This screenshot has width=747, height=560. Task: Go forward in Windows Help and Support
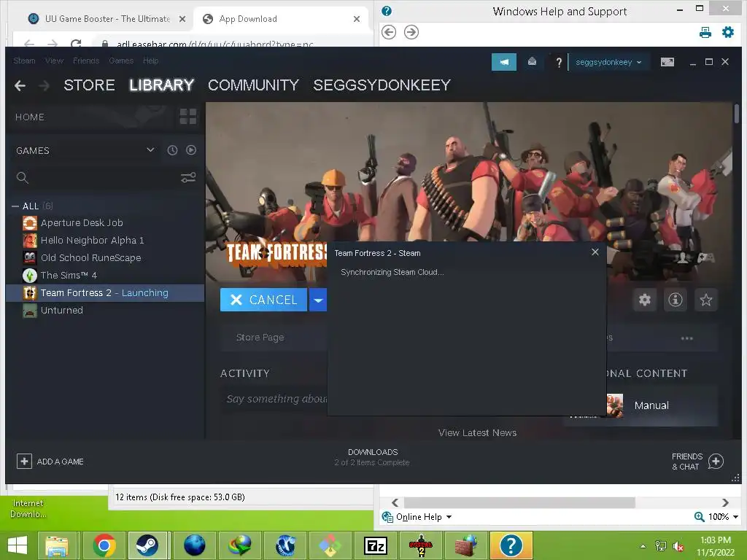point(411,32)
